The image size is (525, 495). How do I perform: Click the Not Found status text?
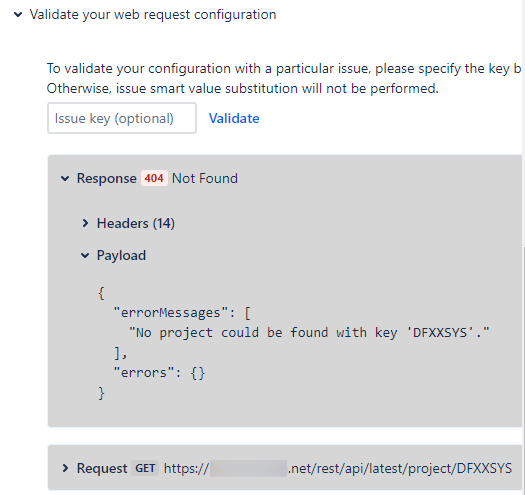(x=205, y=178)
